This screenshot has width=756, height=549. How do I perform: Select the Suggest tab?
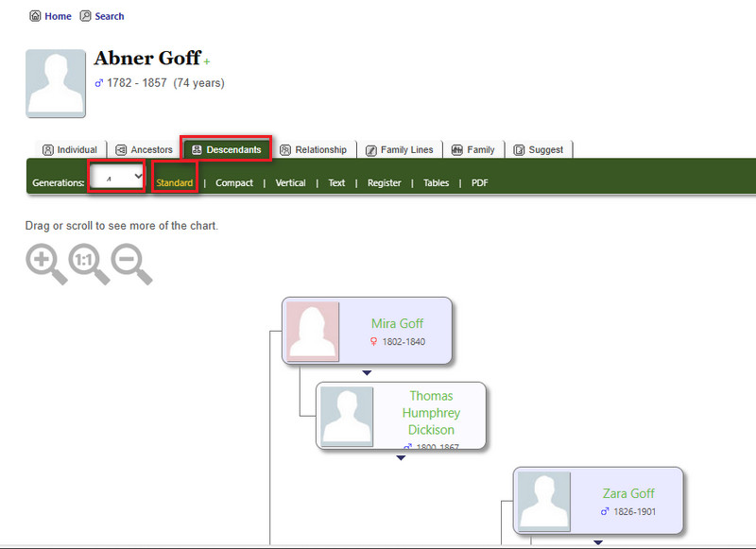click(539, 149)
